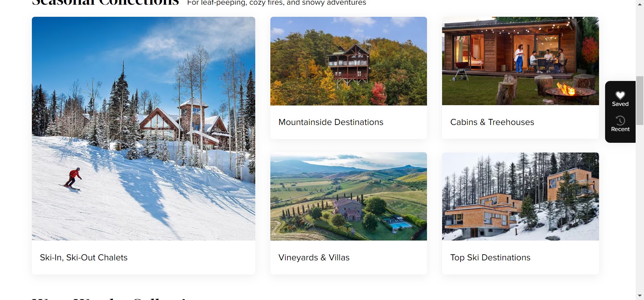The image size is (644, 300).
Task: Select the Top Ski Destinations title link
Action: [490, 258]
